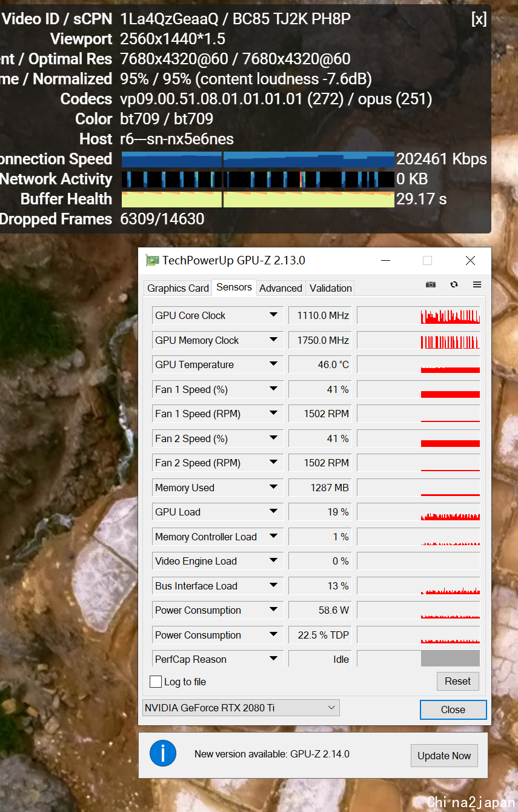The image size is (518, 812).
Task: Click the Buffer Health graph in stats overlay
Action: [x=258, y=200]
